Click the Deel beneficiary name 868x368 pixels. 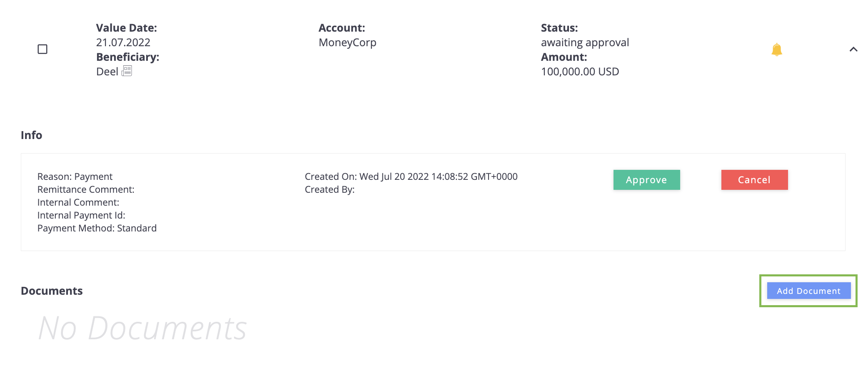[x=107, y=72]
